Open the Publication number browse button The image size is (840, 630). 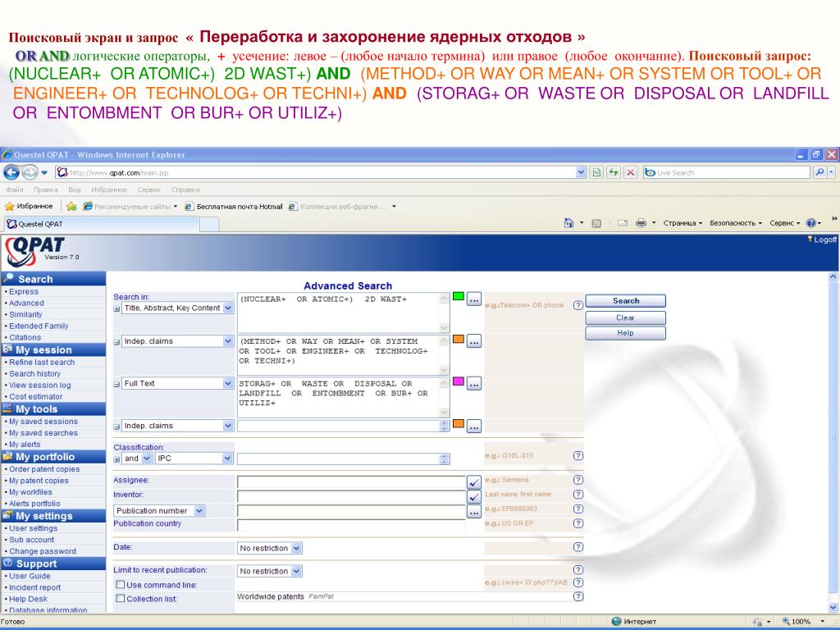point(473,512)
